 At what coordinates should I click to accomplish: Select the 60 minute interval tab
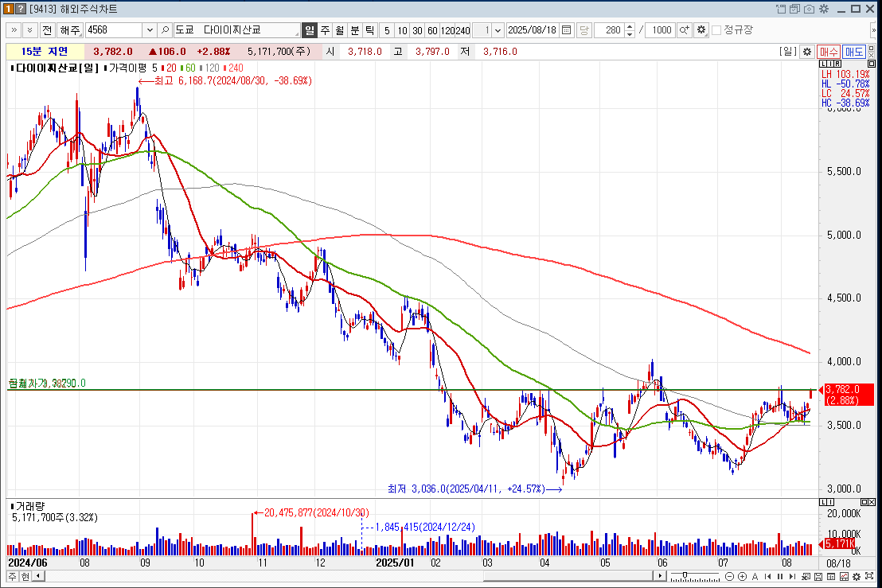[432, 30]
